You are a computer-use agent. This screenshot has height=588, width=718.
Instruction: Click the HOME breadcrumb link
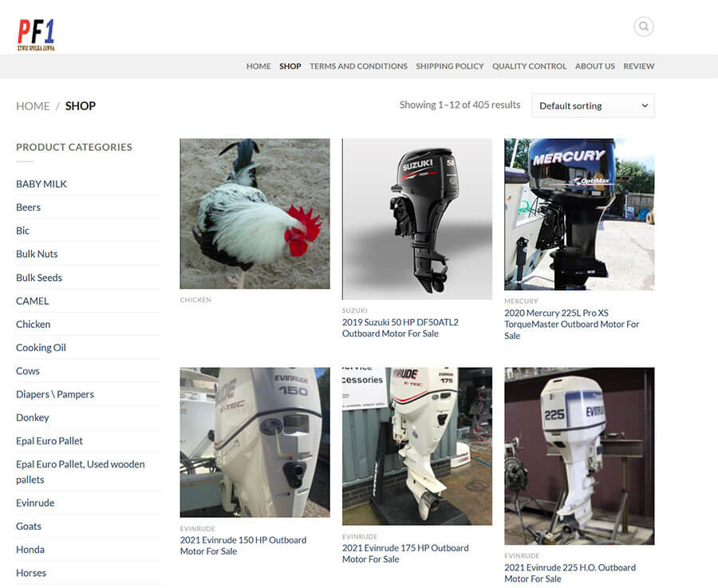(33, 106)
